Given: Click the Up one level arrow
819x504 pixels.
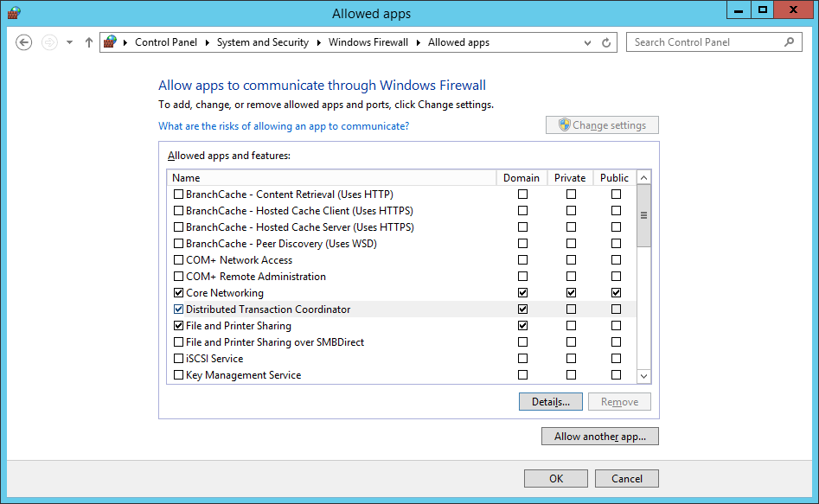Looking at the screenshot, I should tap(89, 42).
